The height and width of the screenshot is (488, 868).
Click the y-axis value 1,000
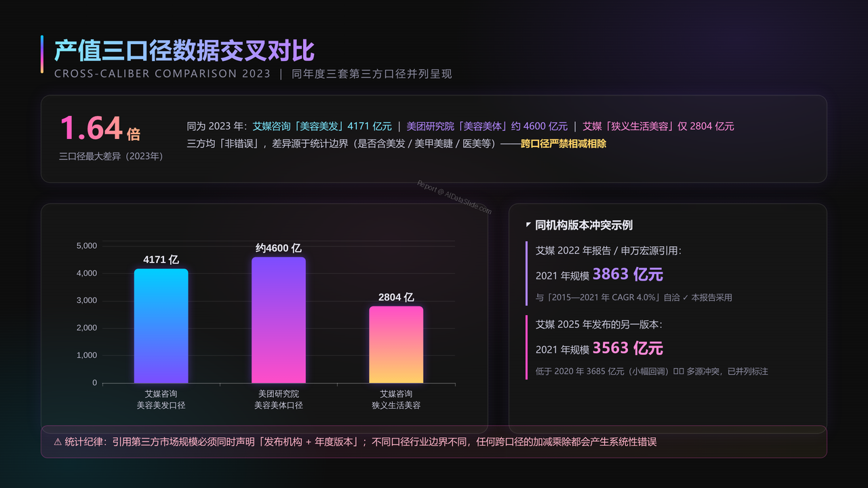coord(86,355)
